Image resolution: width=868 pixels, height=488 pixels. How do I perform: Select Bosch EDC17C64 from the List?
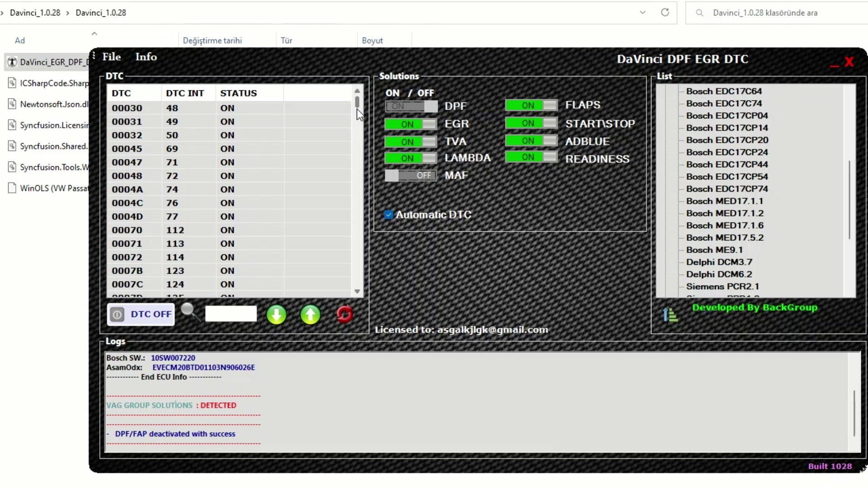pos(724,91)
